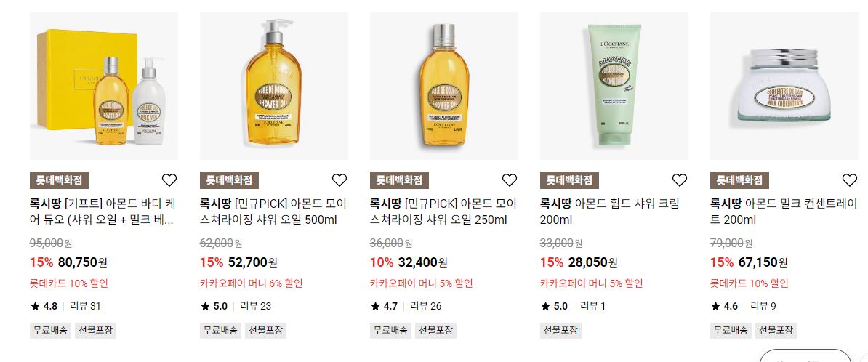Open the yellow gift box product image
This screenshot has height=362, width=868.
click(x=104, y=86)
